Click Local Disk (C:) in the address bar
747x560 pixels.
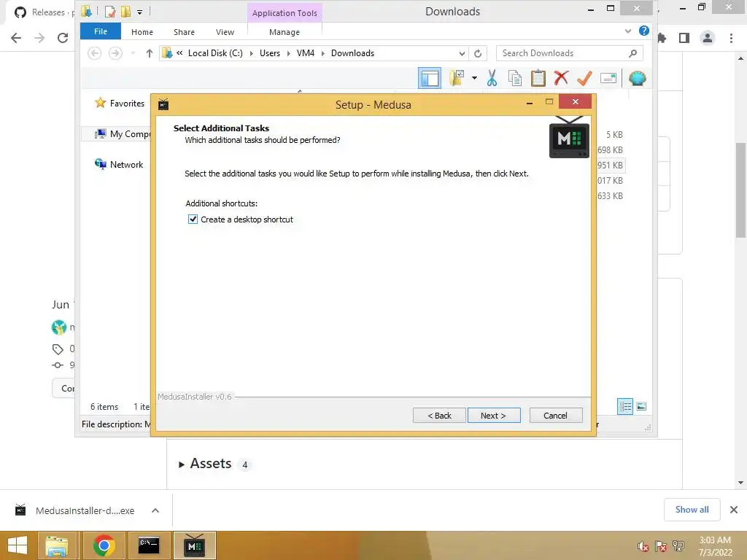pos(215,53)
